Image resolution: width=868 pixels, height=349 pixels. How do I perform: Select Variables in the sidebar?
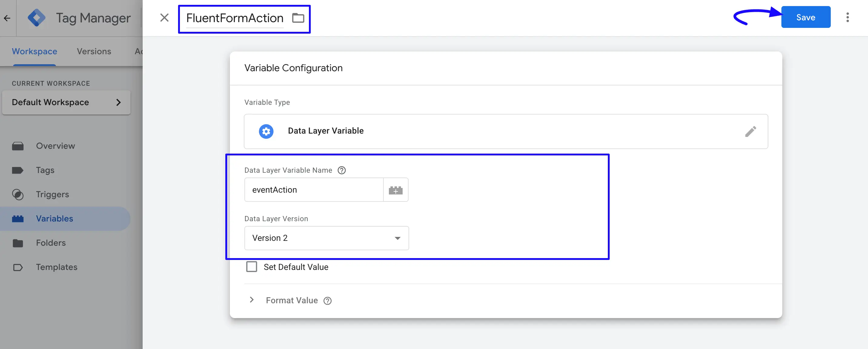point(65,219)
